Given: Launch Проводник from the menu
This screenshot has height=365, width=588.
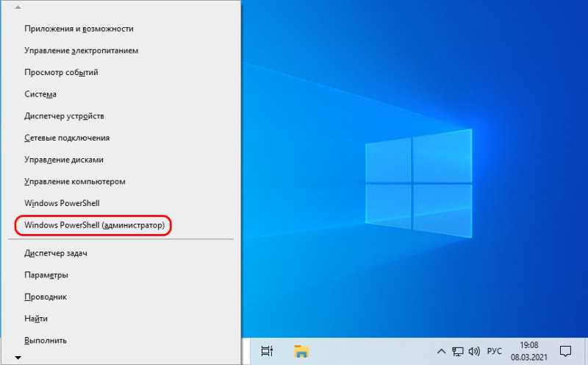Looking at the screenshot, I should tap(121, 297).
